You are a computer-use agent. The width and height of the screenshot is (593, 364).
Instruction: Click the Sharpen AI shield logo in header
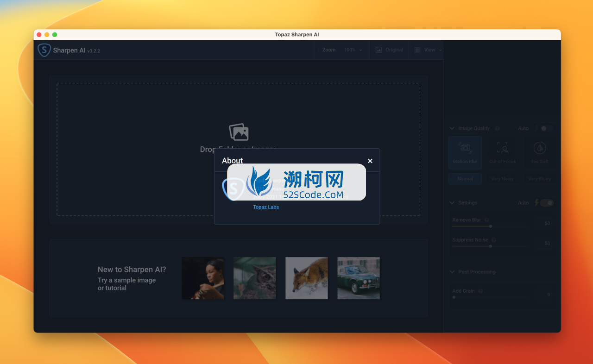[x=44, y=50]
